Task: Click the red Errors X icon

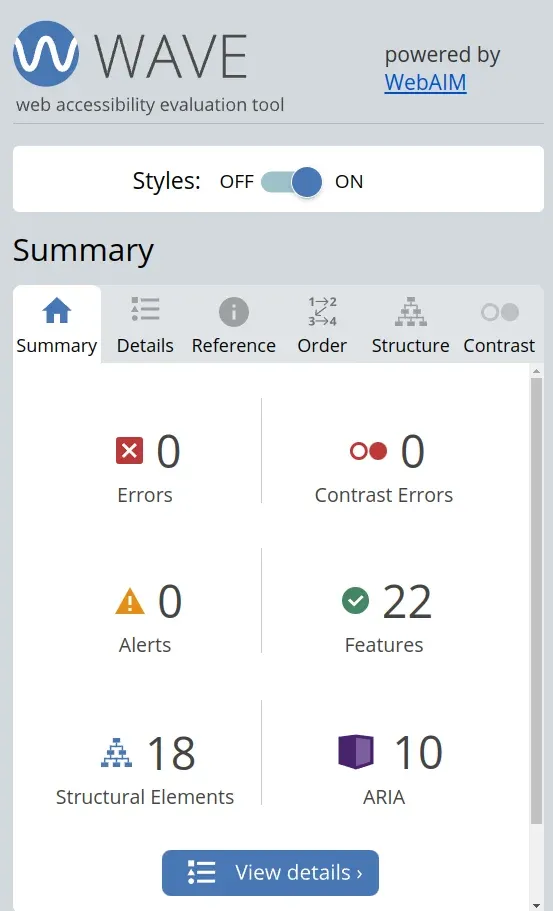Action: click(130, 451)
